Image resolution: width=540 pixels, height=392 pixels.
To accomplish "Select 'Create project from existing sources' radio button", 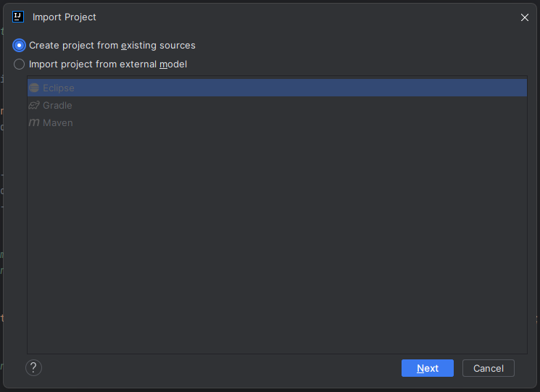I will [x=20, y=45].
